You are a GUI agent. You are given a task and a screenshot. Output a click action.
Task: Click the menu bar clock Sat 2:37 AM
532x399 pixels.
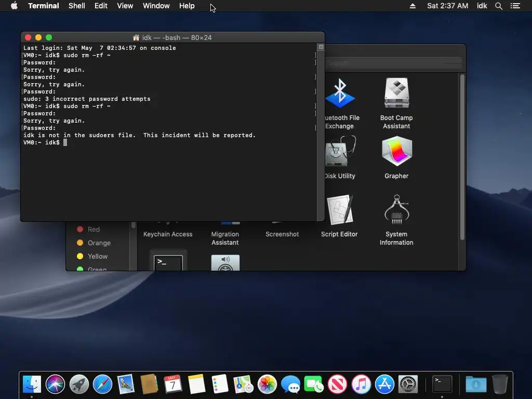447,6
